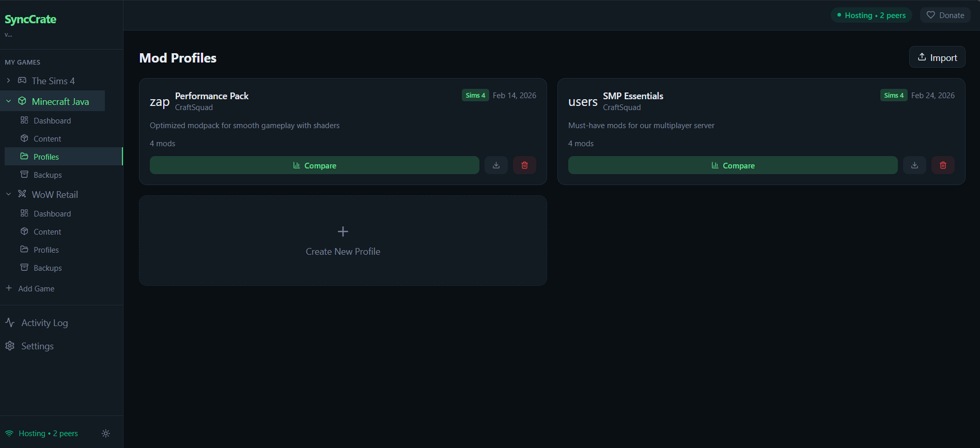
Task: Click the plus icon to create profile
Action: click(x=343, y=231)
